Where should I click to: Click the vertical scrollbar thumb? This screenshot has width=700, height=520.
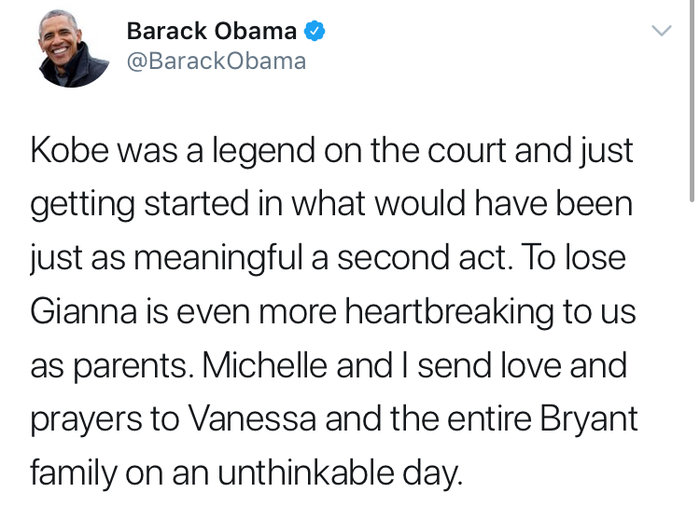pos(692,100)
